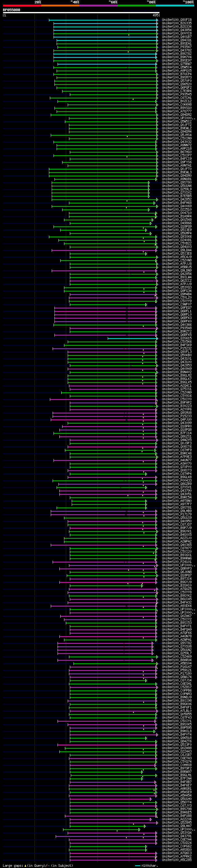
Task: Select hit UniRef100_A2Z2X6
Action: [176, 819]
